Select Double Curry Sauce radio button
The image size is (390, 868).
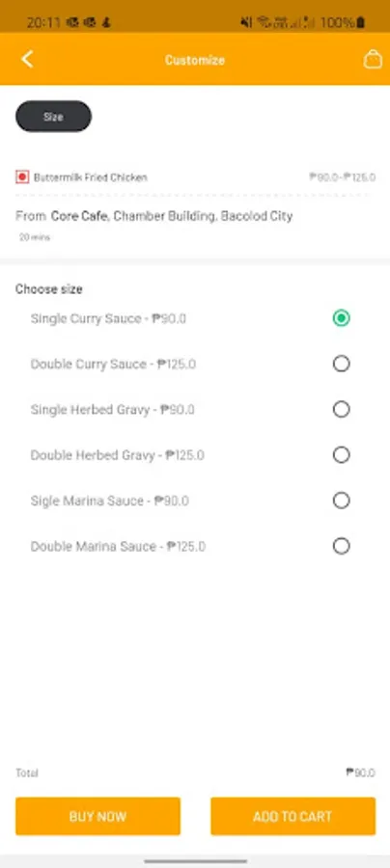click(x=342, y=364)
